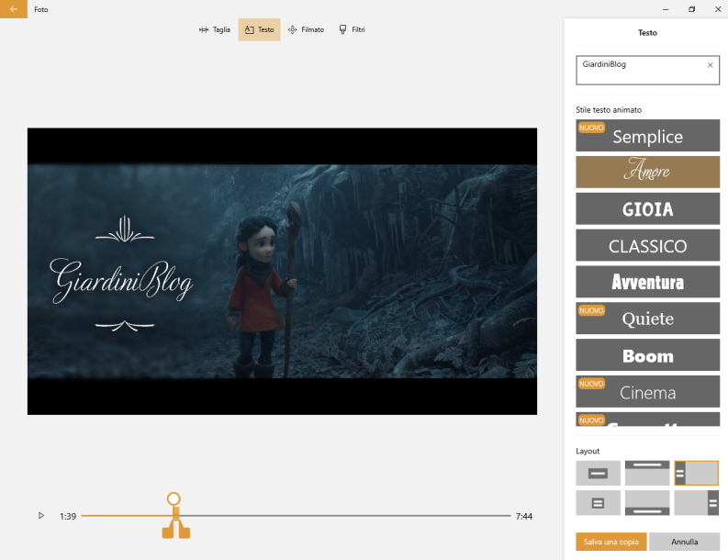
Task: Minimize the Foto window
Action: 666,9
